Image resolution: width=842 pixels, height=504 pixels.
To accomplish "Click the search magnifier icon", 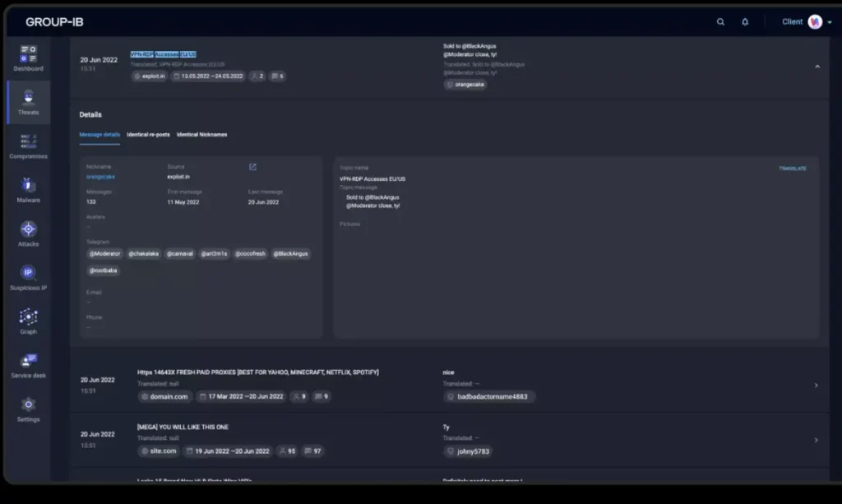I will coord(720,22).
